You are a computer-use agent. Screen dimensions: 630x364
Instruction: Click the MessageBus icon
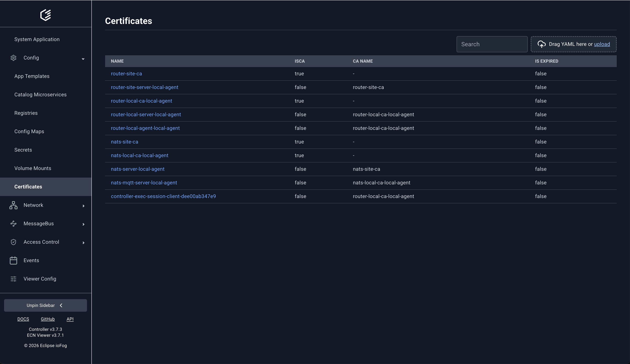pos(13,224)
